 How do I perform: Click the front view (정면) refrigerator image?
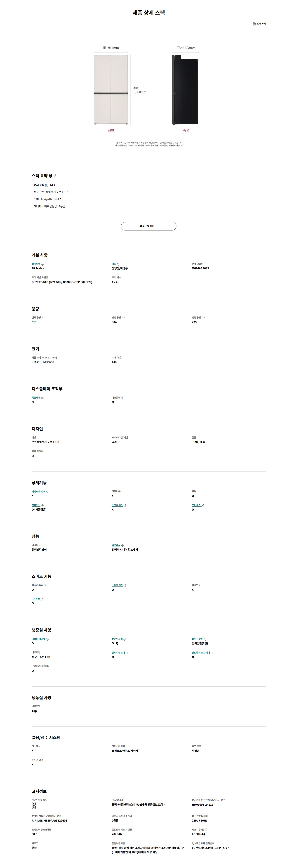[x=111, y=90]
